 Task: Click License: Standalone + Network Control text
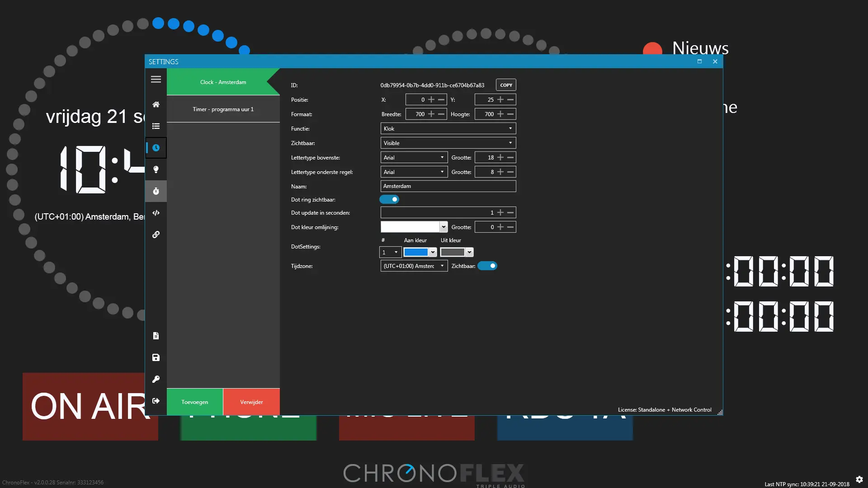click(x=665, y=410)
